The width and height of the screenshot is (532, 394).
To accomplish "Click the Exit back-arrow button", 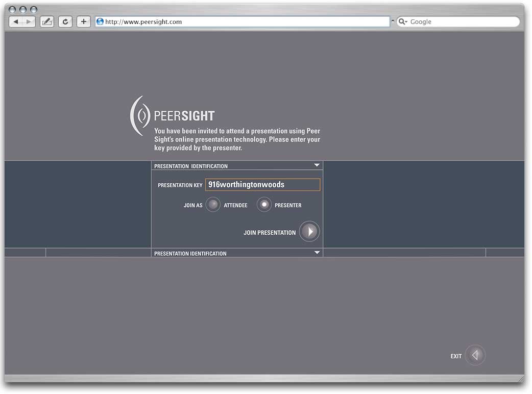I will [475, 355].
